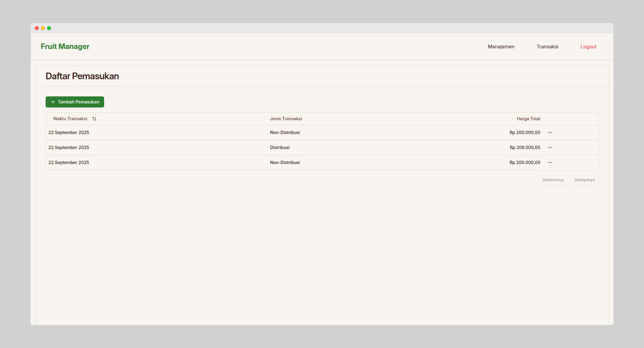
Task: Click the Waktu Transaksi column header
Action: tap(70, 119)
